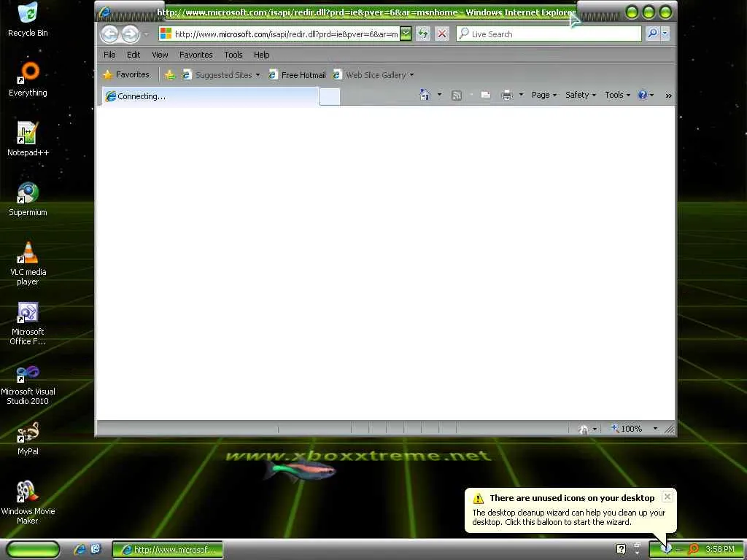This screenshot has height=560, width=747.
Task: Expand the address bar autocomplete dropdown
Action: coord(406,34)
